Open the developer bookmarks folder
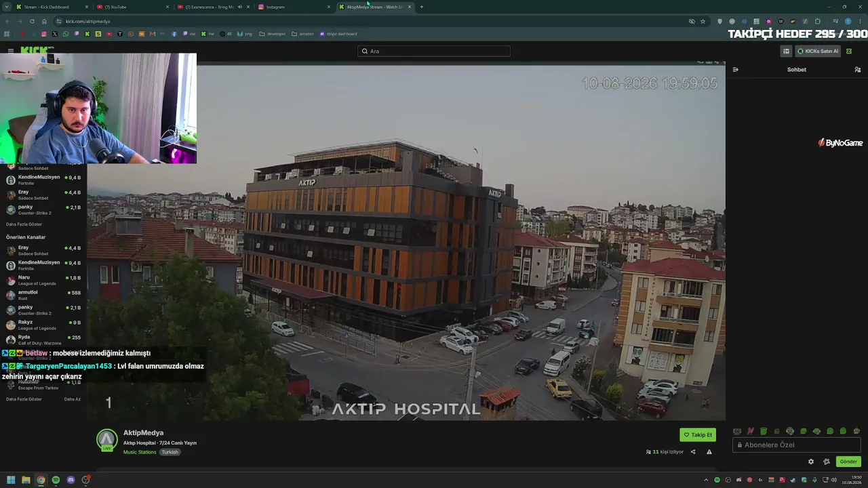 pyautogui.click(x=273, y=34)
